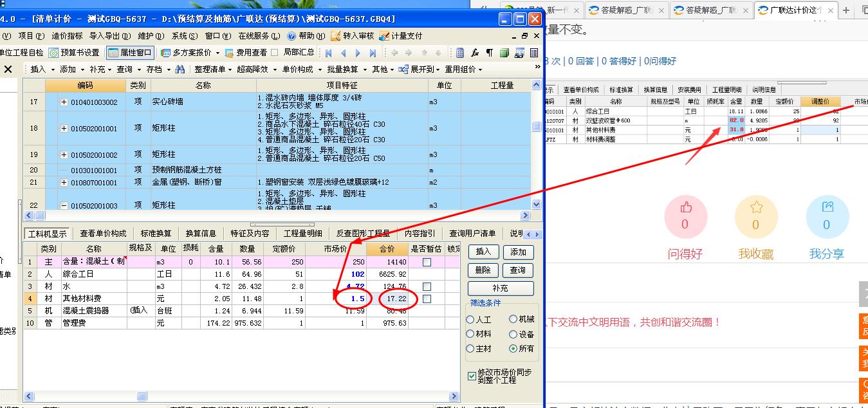Toggle 局部汇总 checkbox

point(275,53)
